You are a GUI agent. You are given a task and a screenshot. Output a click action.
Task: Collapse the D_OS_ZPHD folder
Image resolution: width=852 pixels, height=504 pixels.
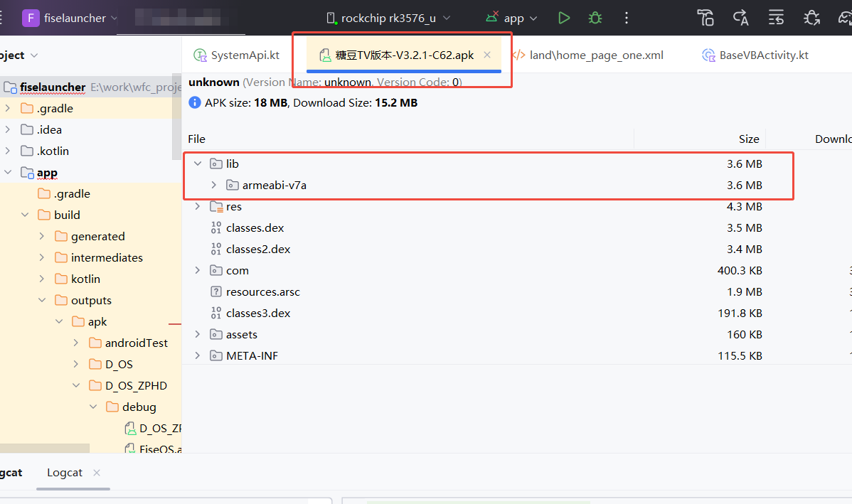click(x=76, y=385)
